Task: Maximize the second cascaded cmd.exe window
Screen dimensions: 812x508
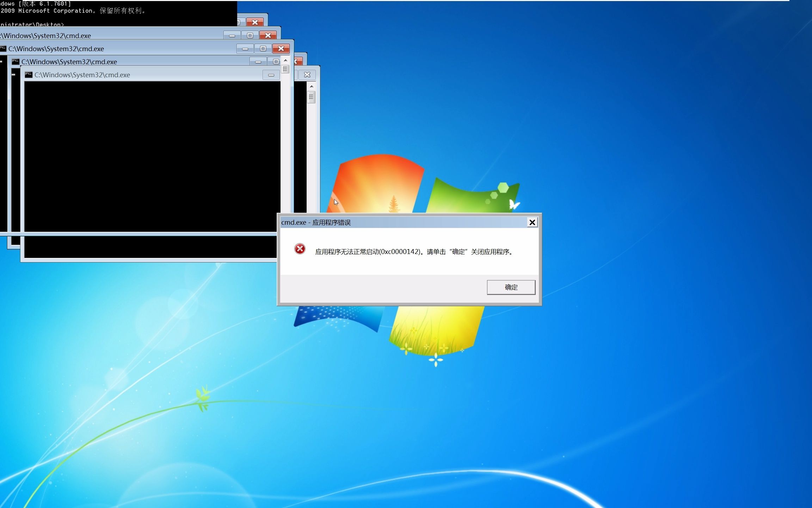Action: [250, 36]
